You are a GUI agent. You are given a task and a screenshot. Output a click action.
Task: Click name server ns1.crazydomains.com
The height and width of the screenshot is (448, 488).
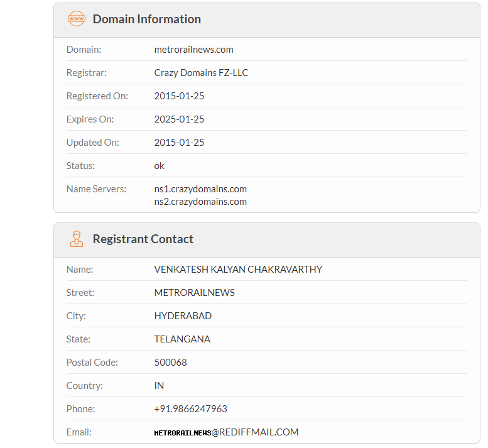coord(200,189)
